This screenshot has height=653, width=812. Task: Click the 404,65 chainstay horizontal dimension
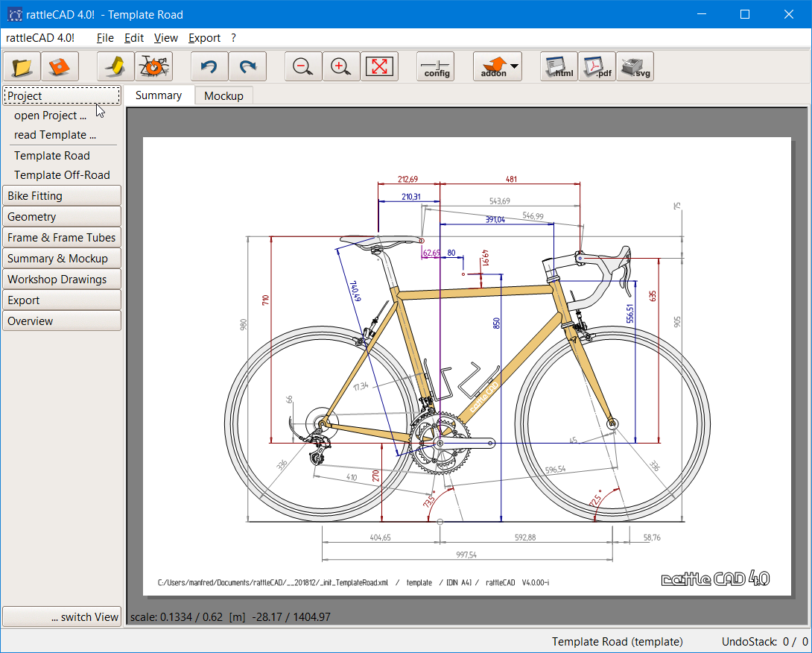(380, 537)
